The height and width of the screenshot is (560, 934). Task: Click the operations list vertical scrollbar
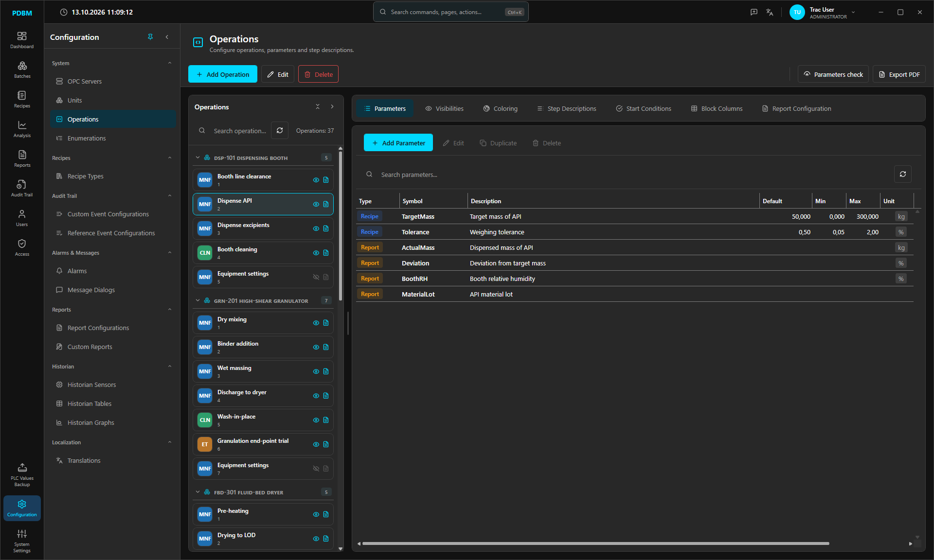pos(341,226)
